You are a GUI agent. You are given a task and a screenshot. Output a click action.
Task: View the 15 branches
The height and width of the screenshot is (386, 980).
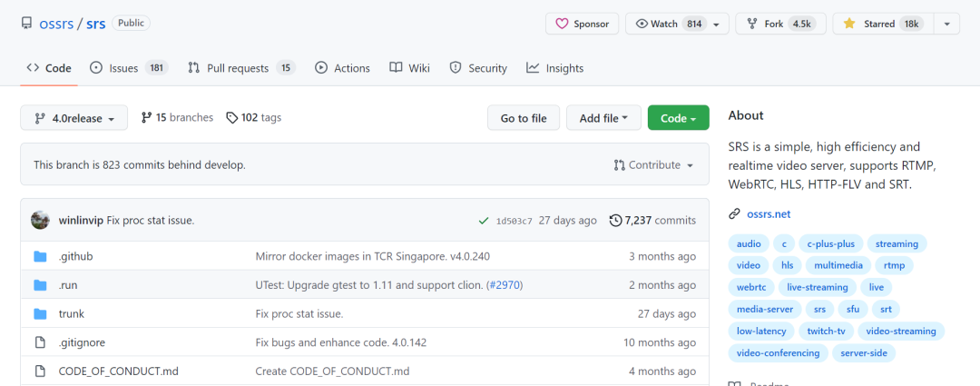[177, 117]
